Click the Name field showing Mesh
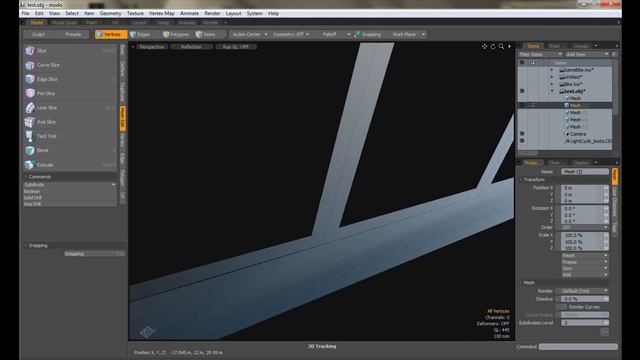 pos(584,172)
